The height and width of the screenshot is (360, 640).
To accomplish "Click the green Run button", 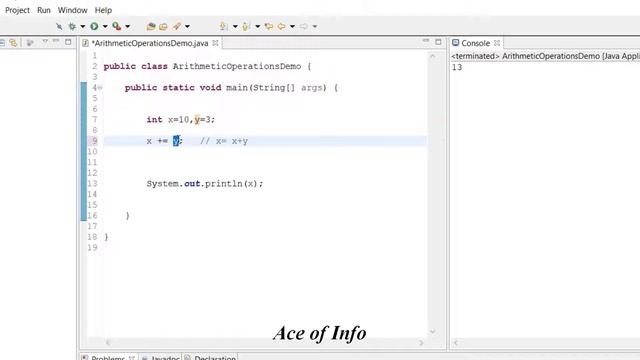I will [x=94, y=27].
